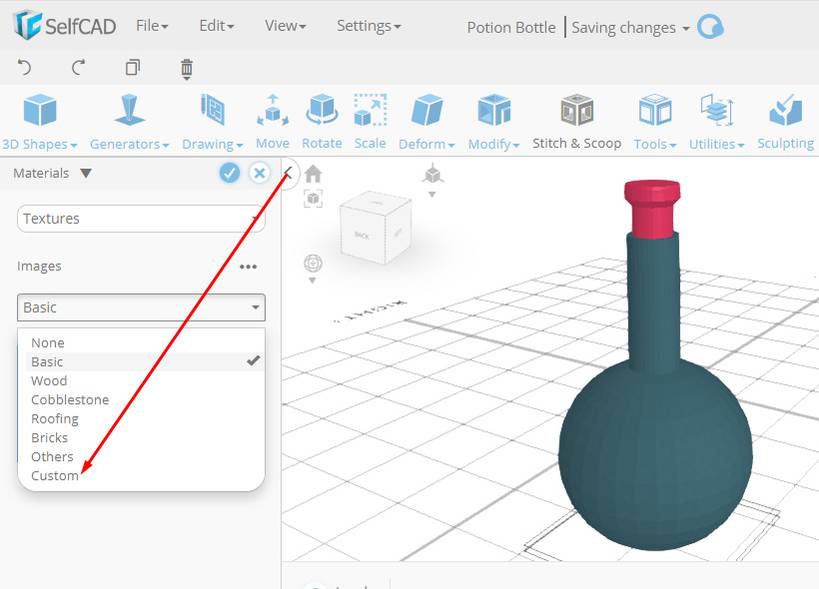This screenshot has height=589, width=819.
Task: Expand the arrow below the orbit icon
Action: click(x=312, y=281)
